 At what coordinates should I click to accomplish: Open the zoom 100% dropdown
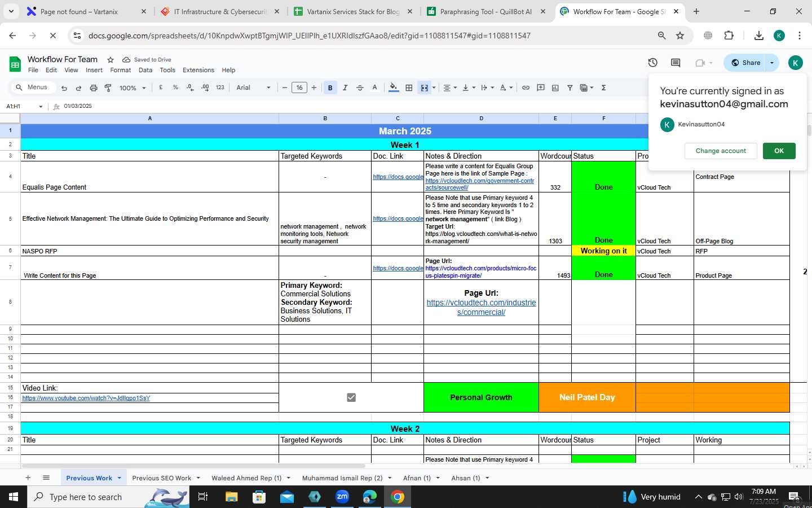click(133, 88)
